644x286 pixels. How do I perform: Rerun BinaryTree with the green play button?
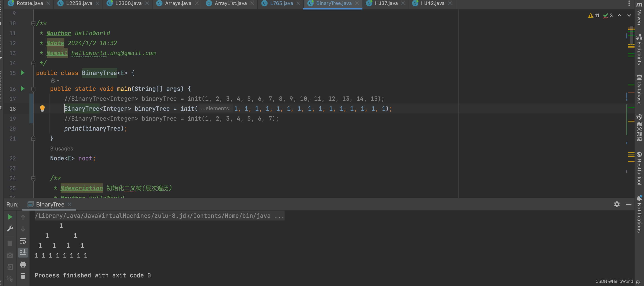click(x=10, y=217)
